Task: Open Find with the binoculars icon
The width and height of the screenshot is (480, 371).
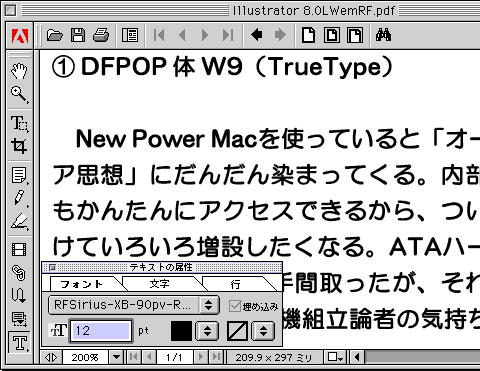Action: pyautogui.click(x=383, y=35)
